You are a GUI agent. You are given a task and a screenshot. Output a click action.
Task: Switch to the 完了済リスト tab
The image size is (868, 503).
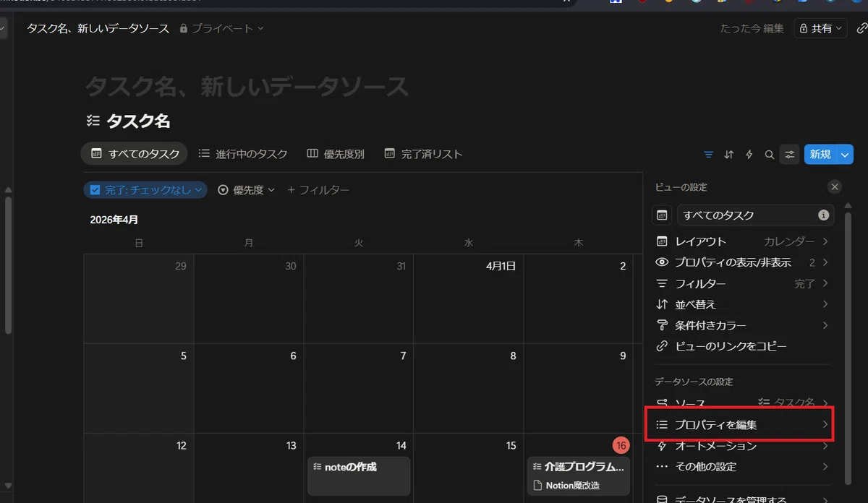pyautogui.click(x=423, y=154)
